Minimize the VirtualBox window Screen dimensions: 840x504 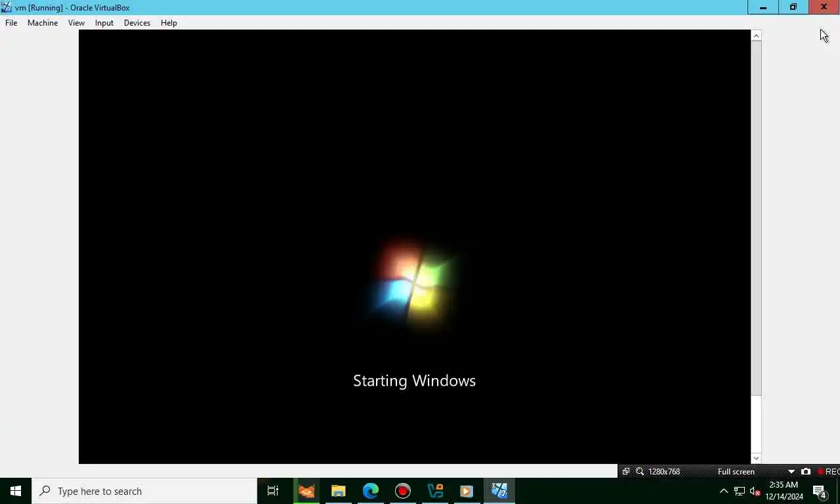tap(763, 7)
